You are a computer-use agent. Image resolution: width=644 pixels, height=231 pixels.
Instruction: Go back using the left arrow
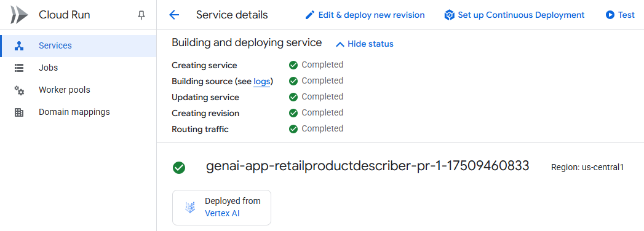point(174,15)
